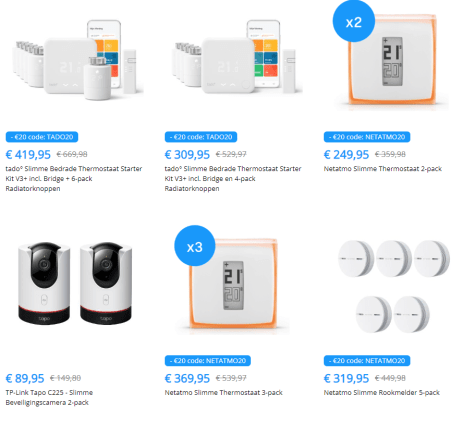The width and height of the screenshot is (475, 421).
Task: Open the Netatmo smoke detector 5-pack image
Action: click(x=394, y=286)
